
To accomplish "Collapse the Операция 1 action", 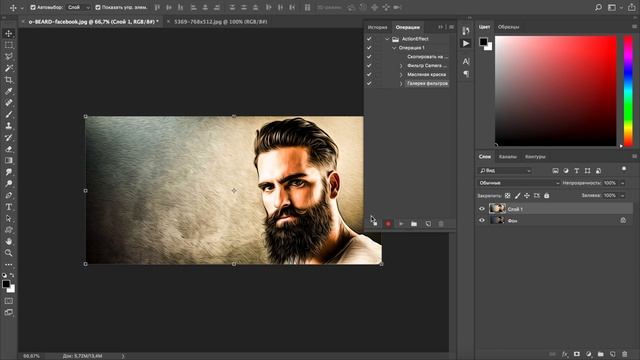I will coord(394,48).
